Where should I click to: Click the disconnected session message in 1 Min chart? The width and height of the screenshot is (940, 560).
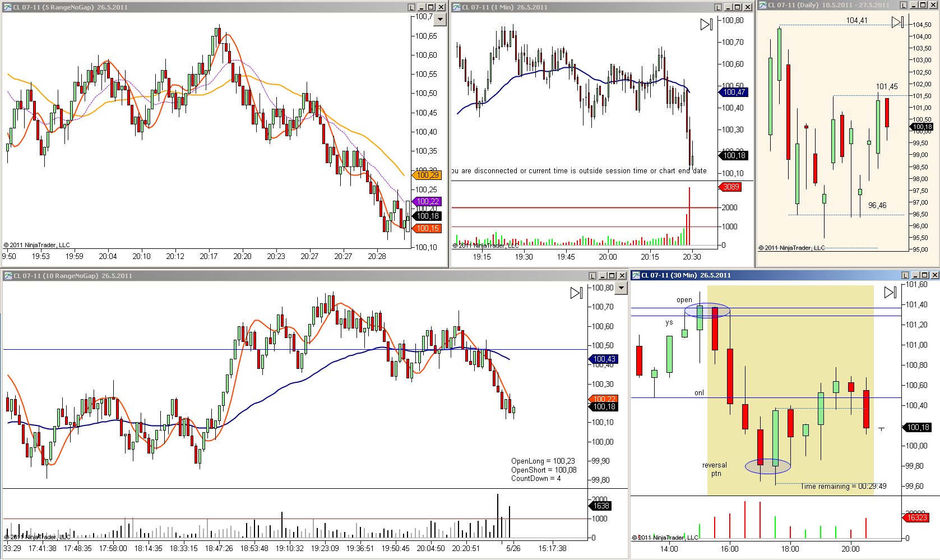coord(579,171)
